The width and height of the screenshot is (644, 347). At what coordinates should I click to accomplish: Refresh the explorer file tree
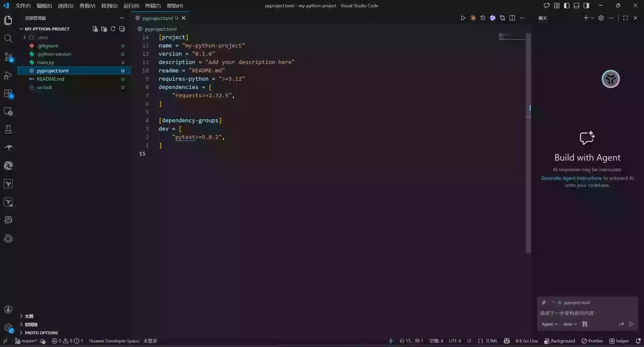[x=113, y=29]
